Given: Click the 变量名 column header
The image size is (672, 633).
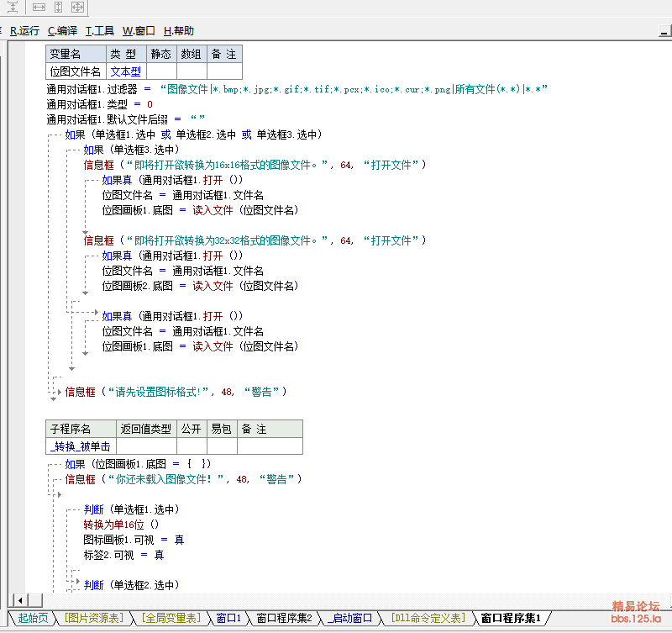Looking at the screenshot, I should (x=76, y=54).
